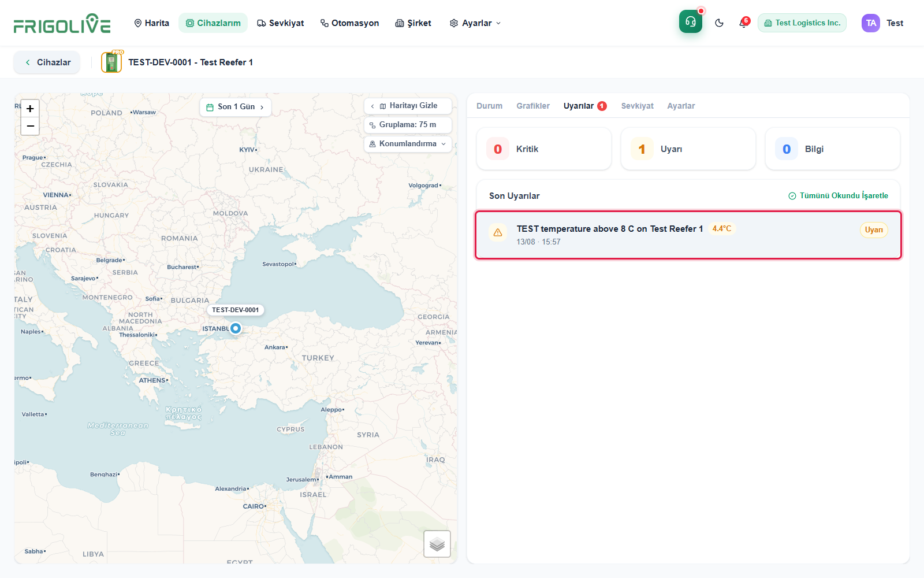Expand the Konumlandırma dropdown

(408, 144)
